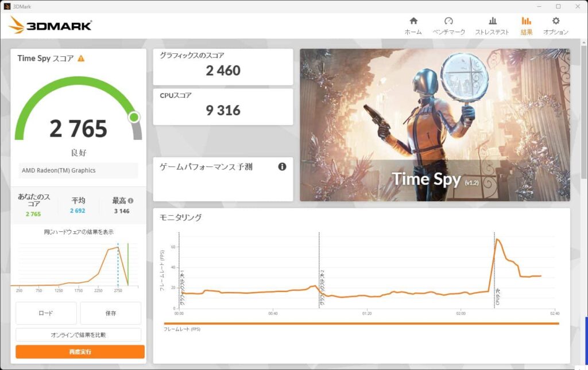Click the 平均 score 2 692
Viewport: 588px width, 370px height.
(78, 211)
